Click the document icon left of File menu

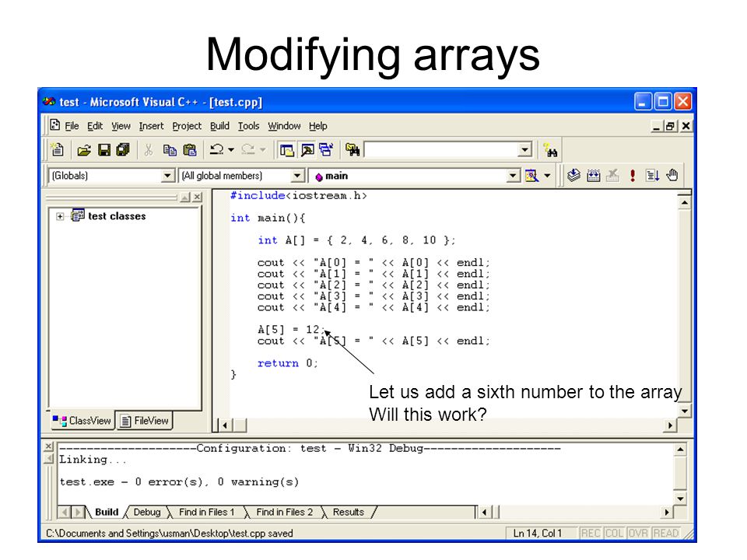(x=54, y=125)
